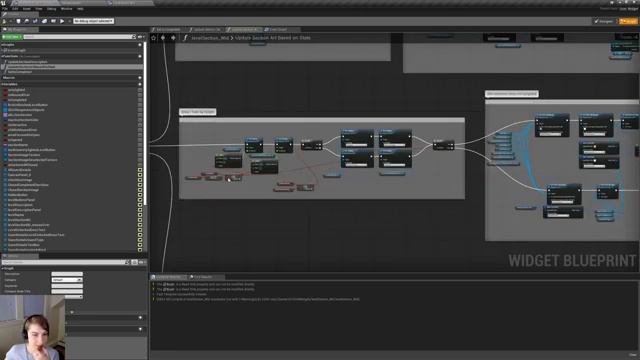Click the My Blueprint panel scrollbar
Screen dimensions: 640x360
pyautogui.click(x=145, y=122)
